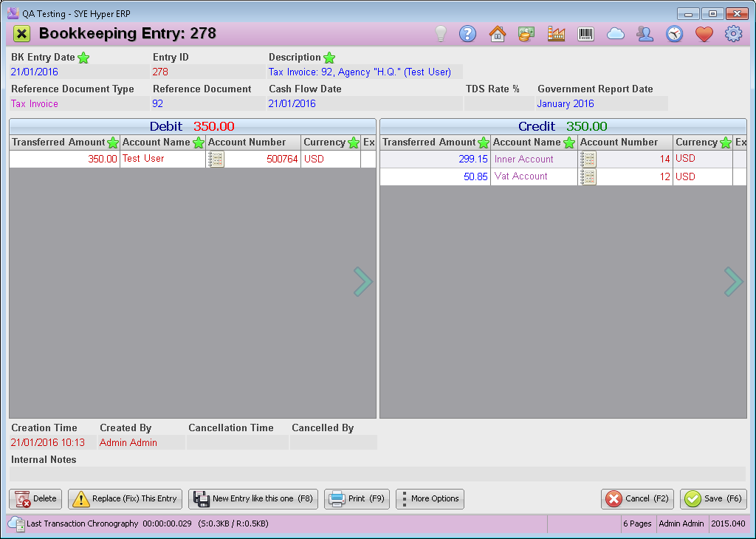Click the cloud icon in toolbar

[x=615, y=34]
